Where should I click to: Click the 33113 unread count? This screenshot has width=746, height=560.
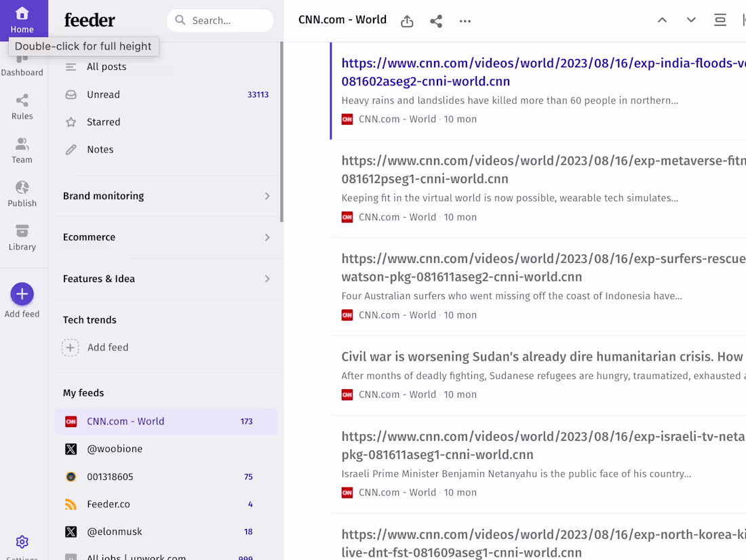(258, 95)
